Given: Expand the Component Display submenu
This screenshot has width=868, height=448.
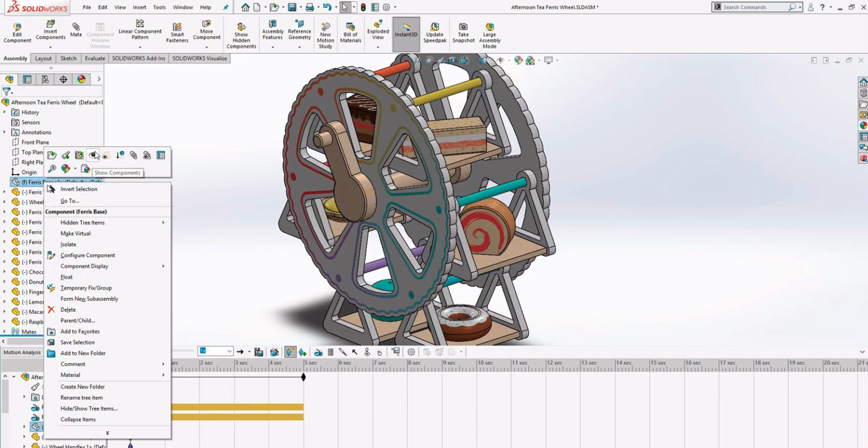Looking at the screenshot, I should (x=85, y=266).
